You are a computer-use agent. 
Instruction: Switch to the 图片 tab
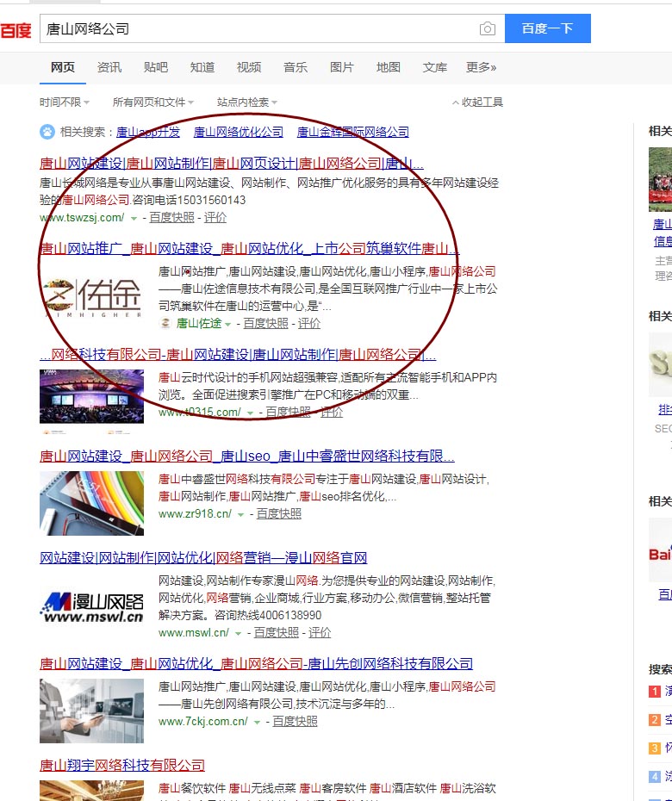coord(342,67)
